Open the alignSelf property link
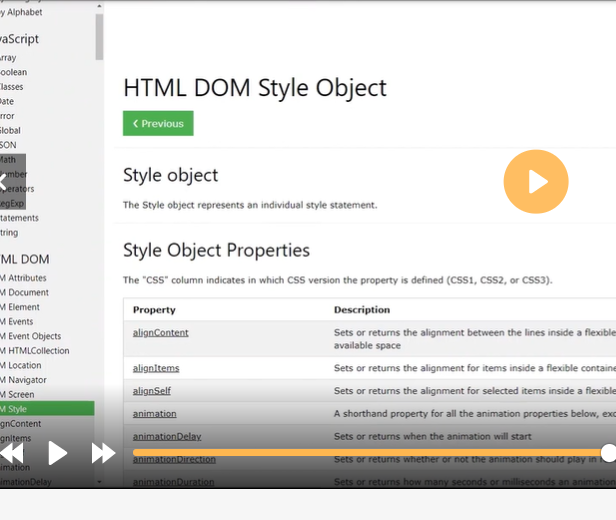 pos(152,390)
